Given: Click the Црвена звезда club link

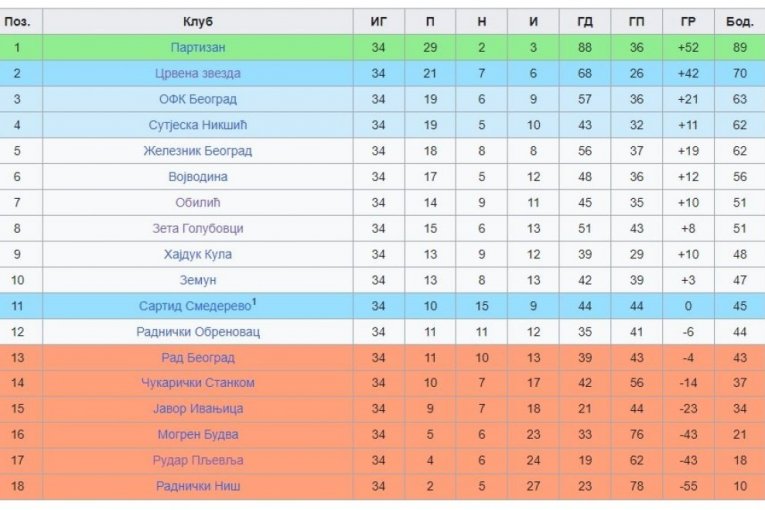Looking at the screenshot, I should 198,73.
